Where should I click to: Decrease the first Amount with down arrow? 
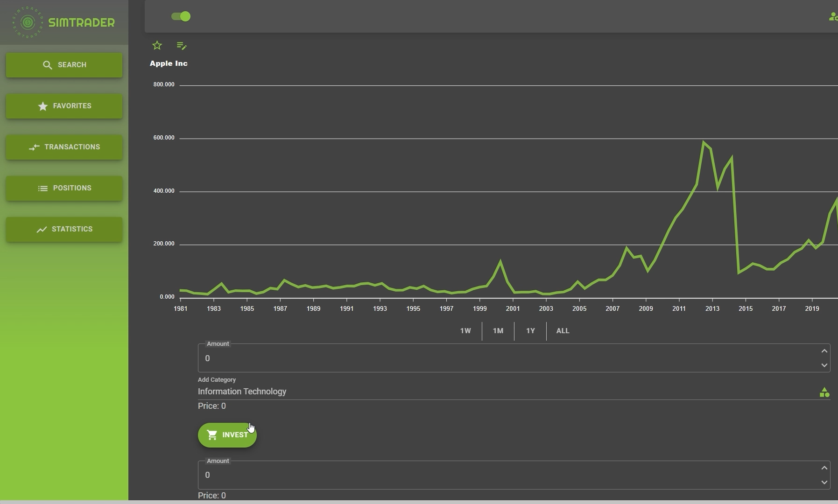point(824,365)
